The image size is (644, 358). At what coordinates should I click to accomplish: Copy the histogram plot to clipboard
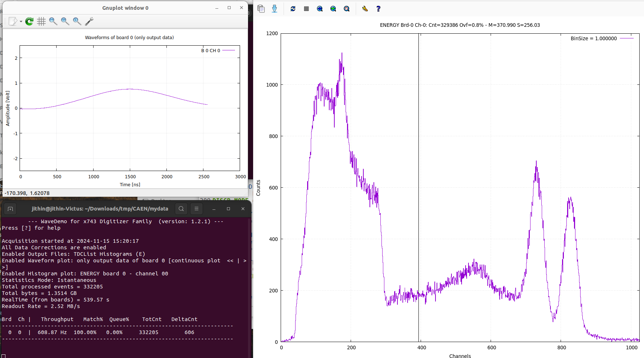(x=261, y=9)
